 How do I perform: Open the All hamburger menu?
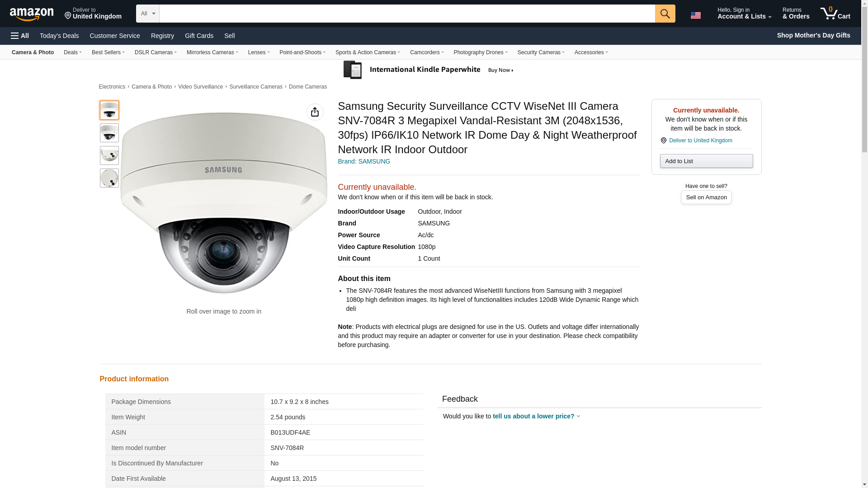[x=20, y=36]
